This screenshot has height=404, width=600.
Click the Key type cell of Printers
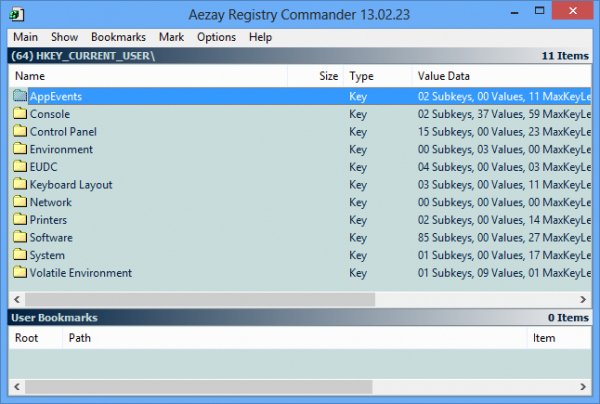point(358,220)
